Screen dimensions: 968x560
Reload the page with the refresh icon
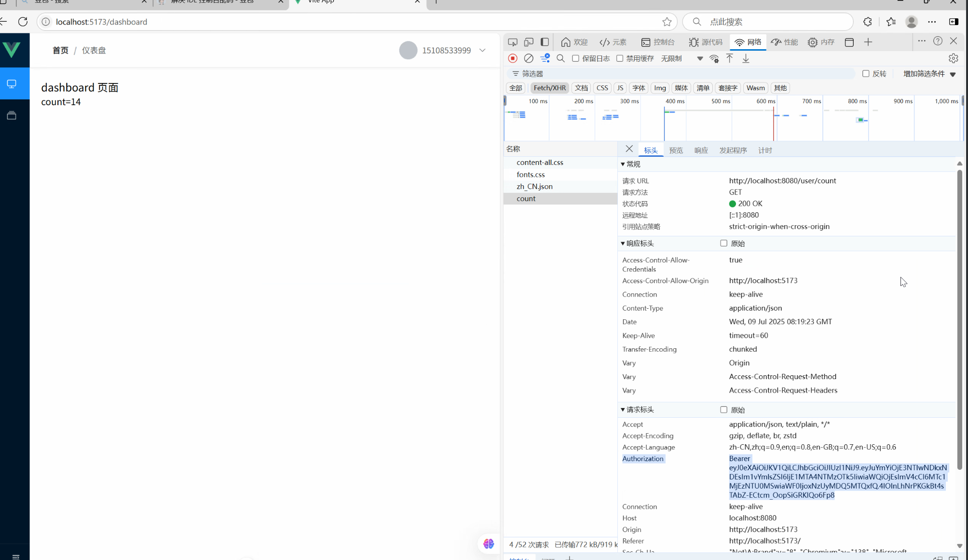pos(23,22)
